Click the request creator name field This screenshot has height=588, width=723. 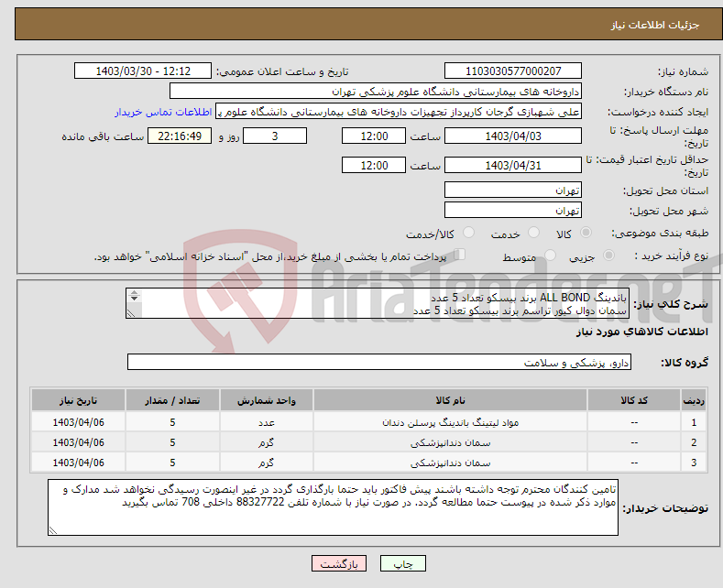[399, 112]
